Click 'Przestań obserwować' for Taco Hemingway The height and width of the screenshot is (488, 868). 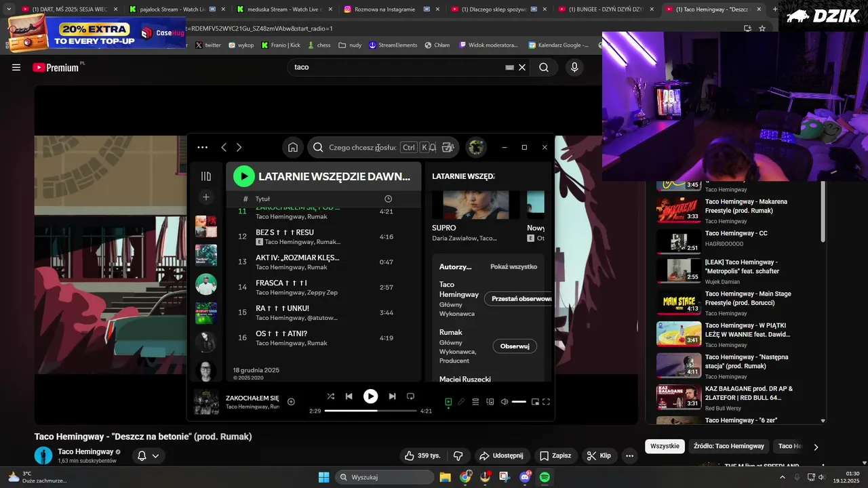519,299
